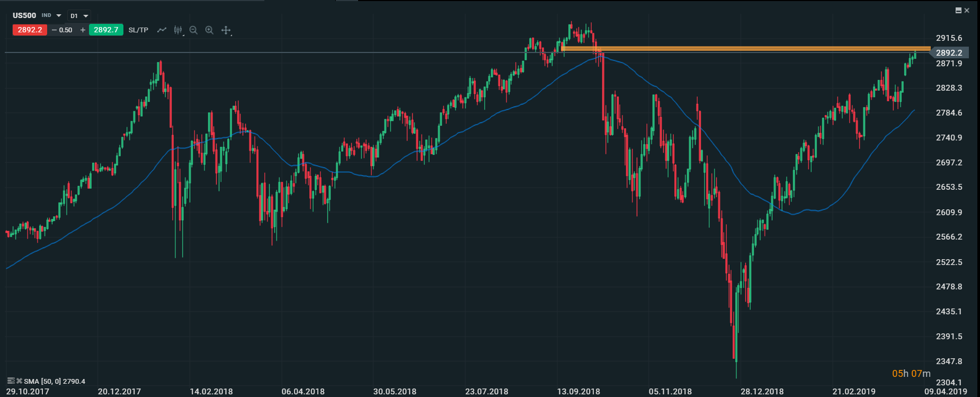Change chart type via candlestick icon

click(x=178, y=30)
